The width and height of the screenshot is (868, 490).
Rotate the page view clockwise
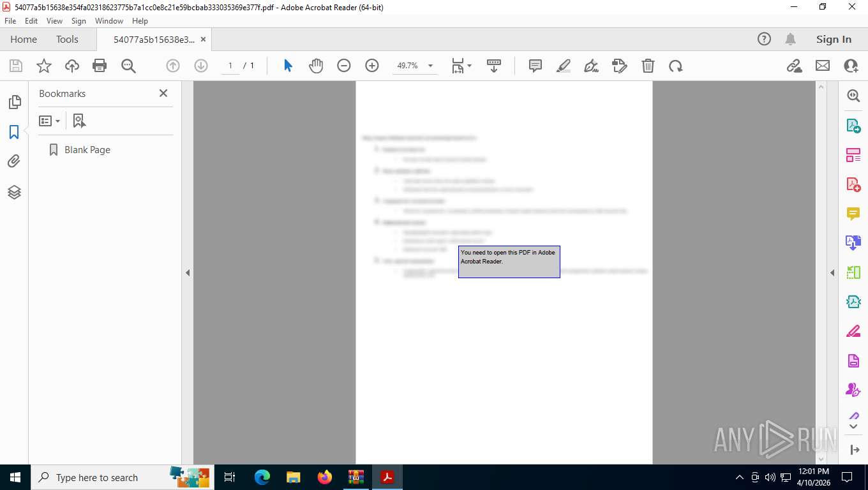click(x=676, y=66)
